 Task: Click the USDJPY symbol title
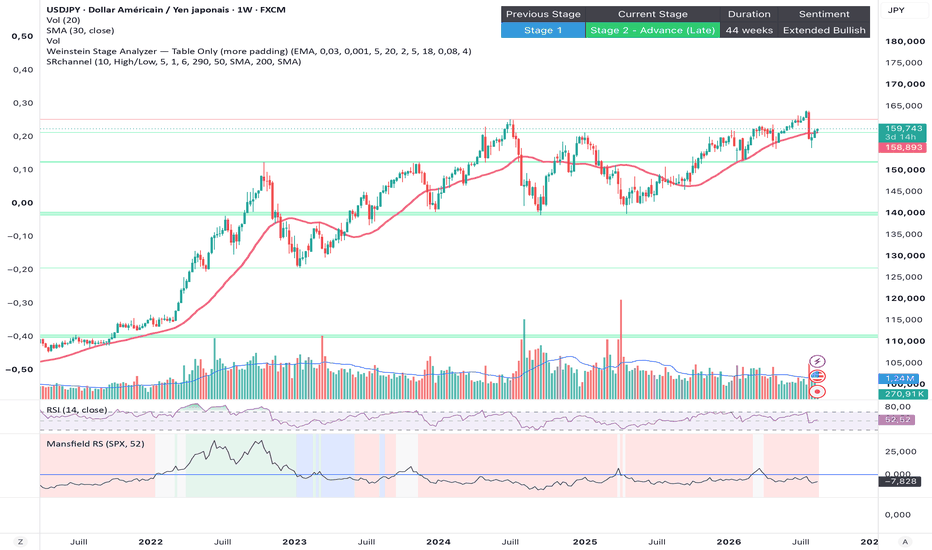(x=166, y=10)
